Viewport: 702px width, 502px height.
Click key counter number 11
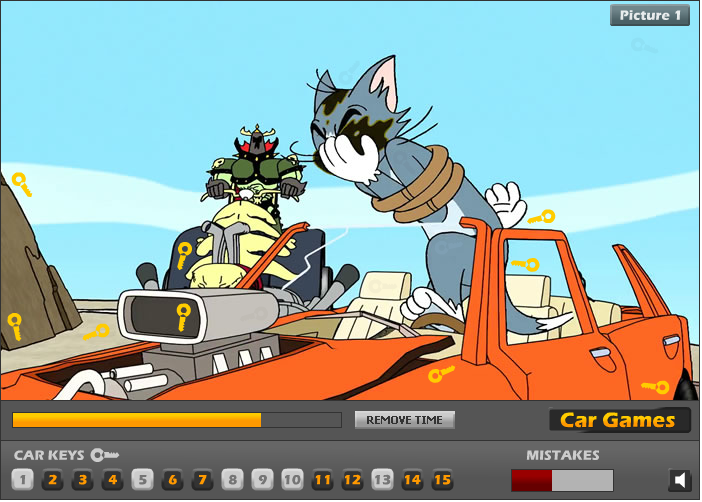(x=322, y=480)
